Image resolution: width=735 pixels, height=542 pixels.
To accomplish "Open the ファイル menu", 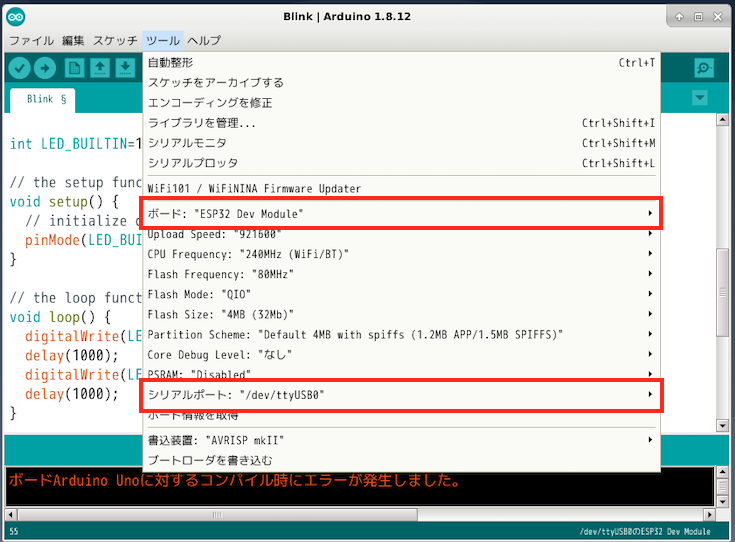I will click(31, 41).
